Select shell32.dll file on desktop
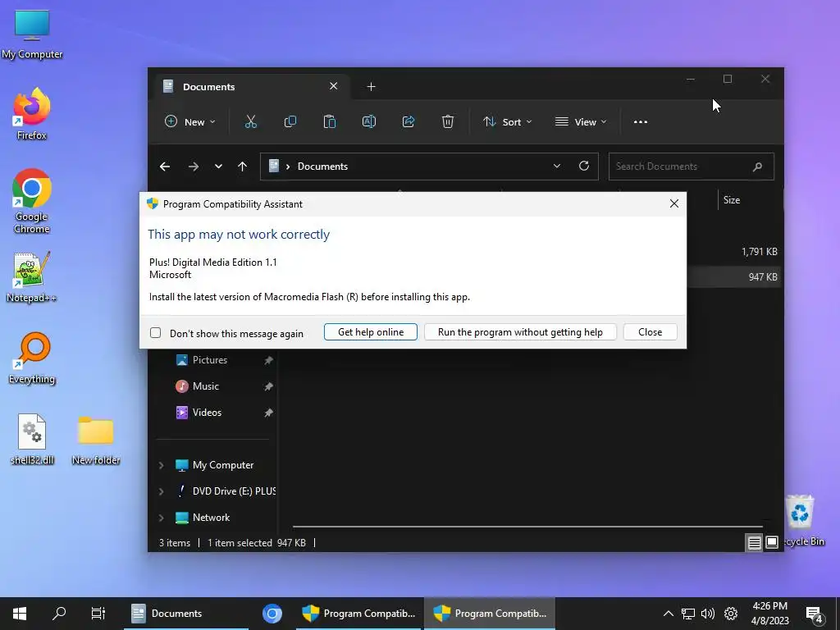The height and width of the screenshot is (630, 840). (32, 440)
